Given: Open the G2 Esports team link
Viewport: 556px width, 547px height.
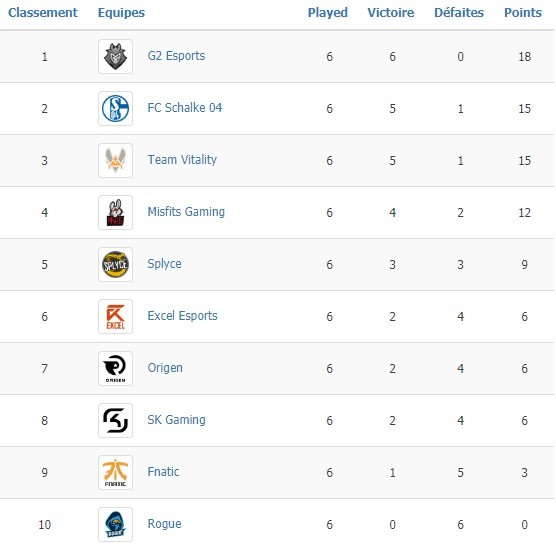Looking at the screenshot, I should pos(176,56).
